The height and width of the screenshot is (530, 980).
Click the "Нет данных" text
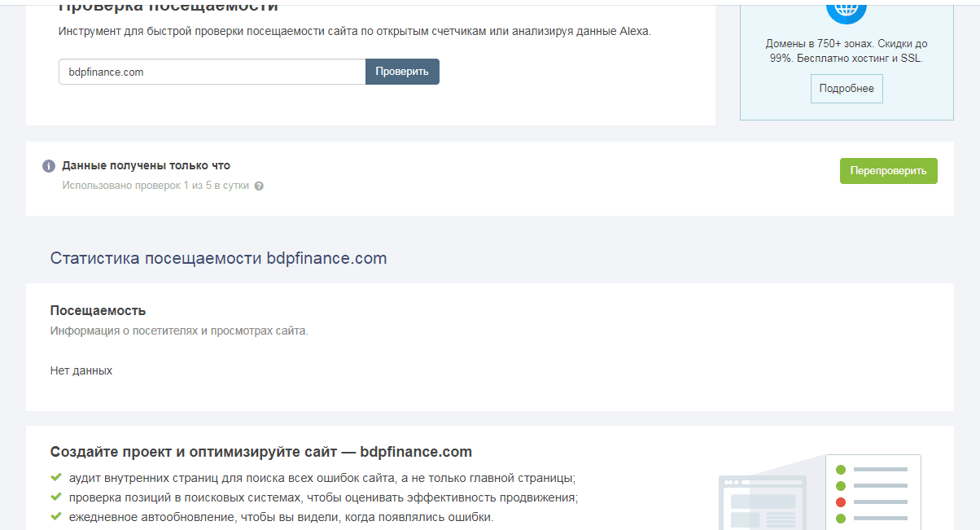81,370
